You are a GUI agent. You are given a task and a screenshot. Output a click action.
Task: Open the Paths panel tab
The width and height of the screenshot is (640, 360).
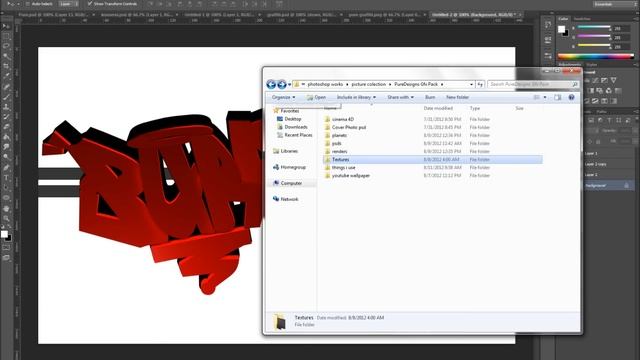click(601, 111)
